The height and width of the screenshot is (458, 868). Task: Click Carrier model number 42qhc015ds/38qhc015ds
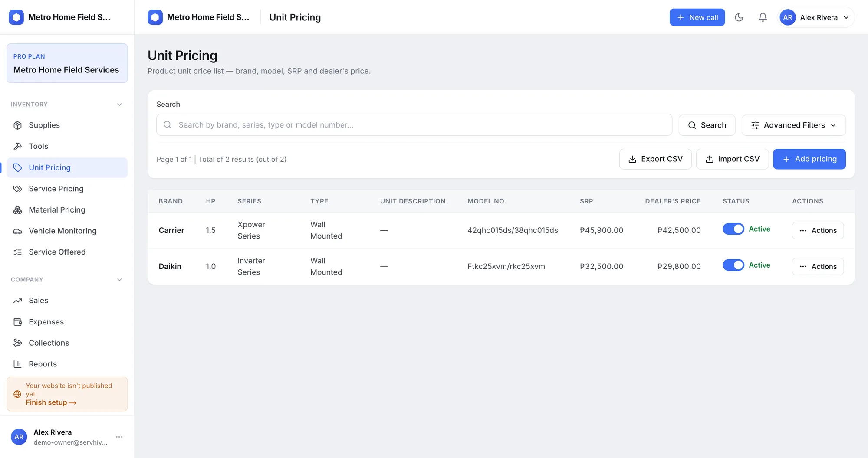[x=513, y=230]
